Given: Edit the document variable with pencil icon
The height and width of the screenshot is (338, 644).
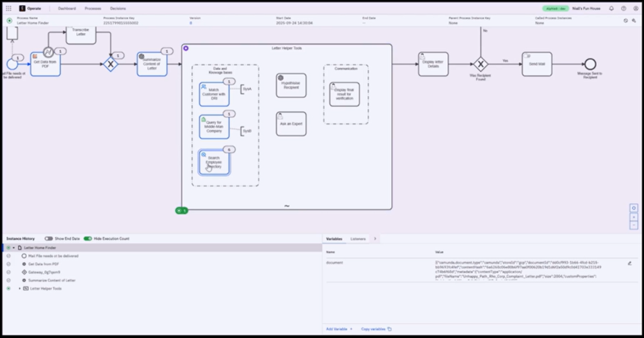Looking at the screenshot, I should point(630,263).
